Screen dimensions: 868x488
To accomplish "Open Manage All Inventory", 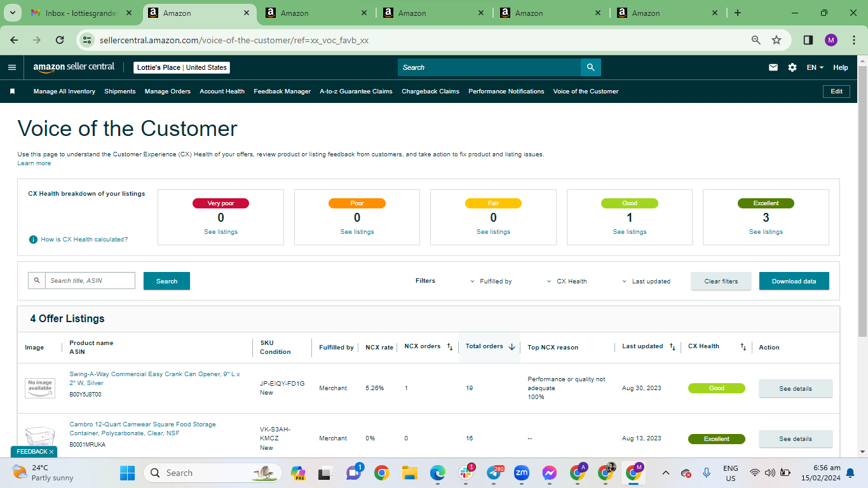I will 64,91.
